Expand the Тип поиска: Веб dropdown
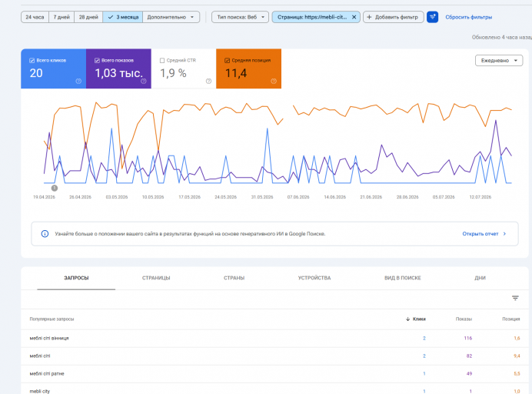Screen dimensions: 532x394 (x=240, y=17)
